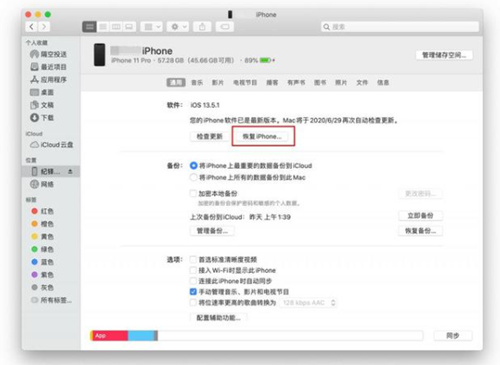Select the red tag (红色)
Screen dimensions: 500x365
coord(42,211)
